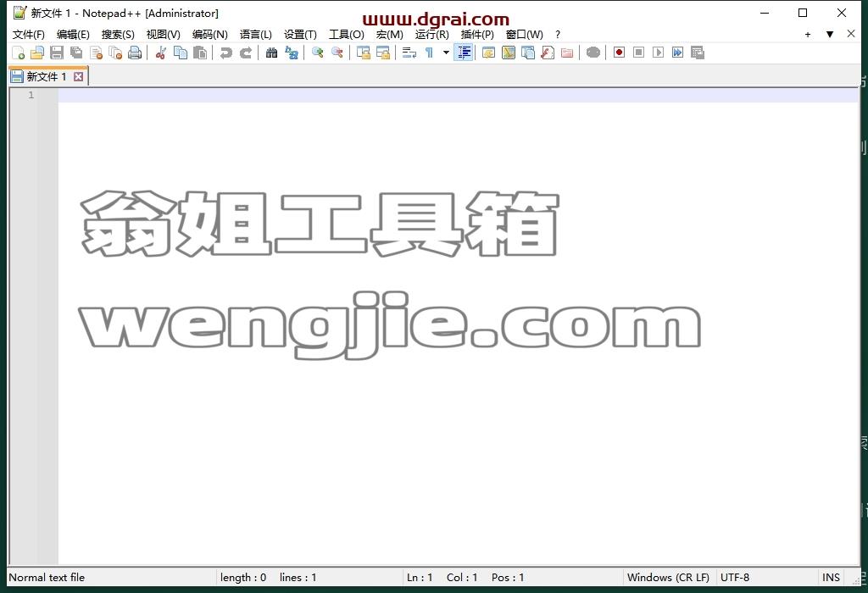
Task: Click the Playback macro icon
Action: click(658, 53)
